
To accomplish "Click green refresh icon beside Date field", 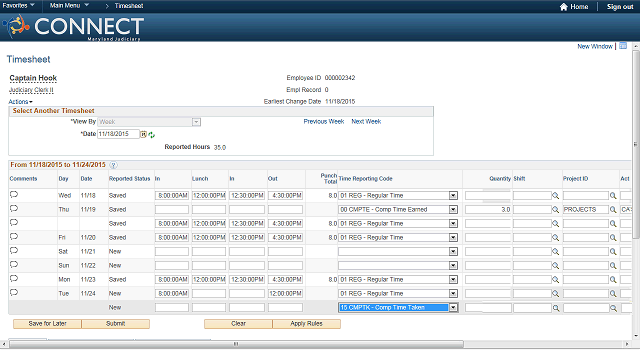I will pos(152,135).
